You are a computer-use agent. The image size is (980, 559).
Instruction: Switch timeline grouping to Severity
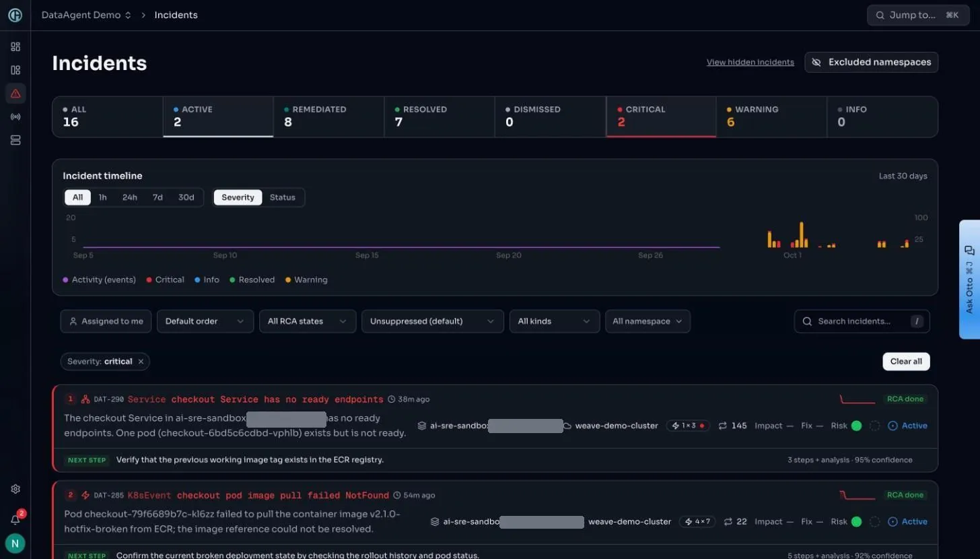(238, 197)
